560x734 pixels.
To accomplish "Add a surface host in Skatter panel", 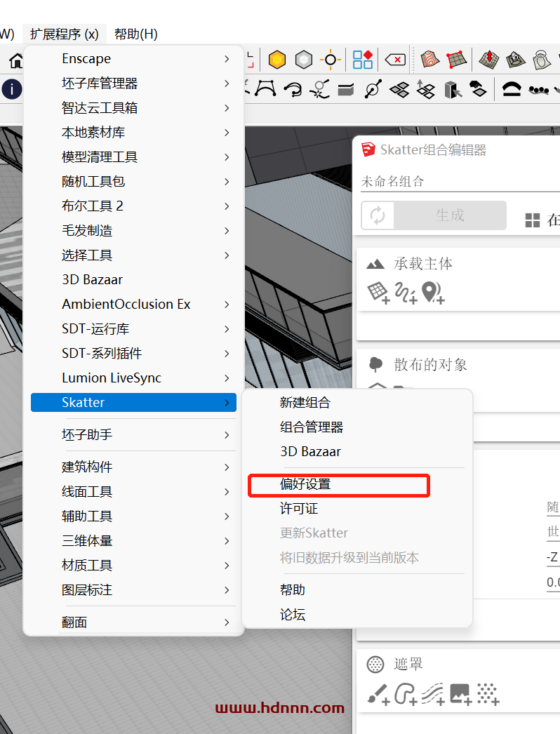I will (x=378, y=293).
